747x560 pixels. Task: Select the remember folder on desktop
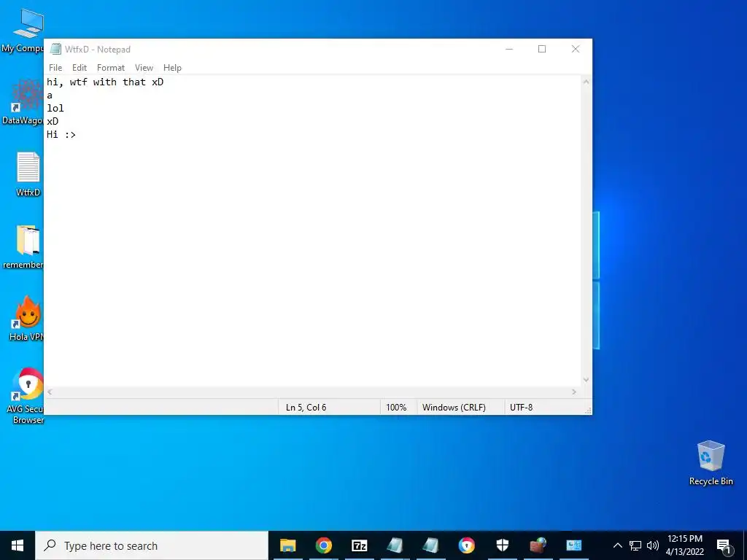point(23,246)
